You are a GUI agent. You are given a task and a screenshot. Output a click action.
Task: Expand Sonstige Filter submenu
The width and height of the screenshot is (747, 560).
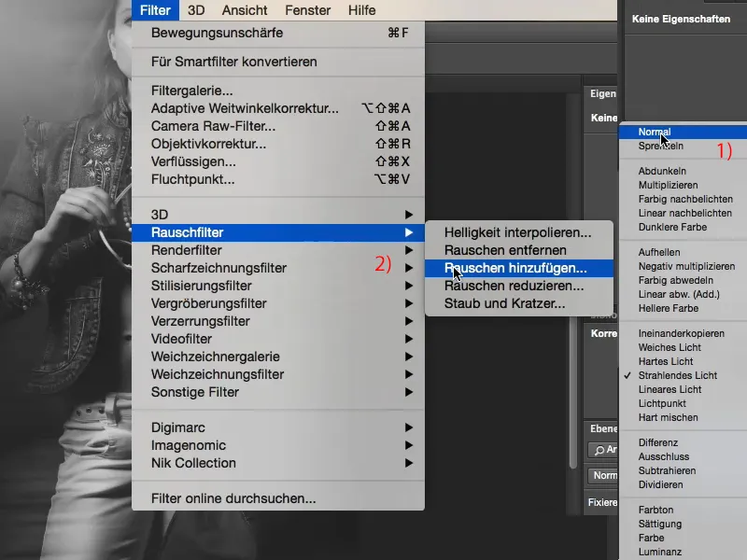click(x=278, y=392)
